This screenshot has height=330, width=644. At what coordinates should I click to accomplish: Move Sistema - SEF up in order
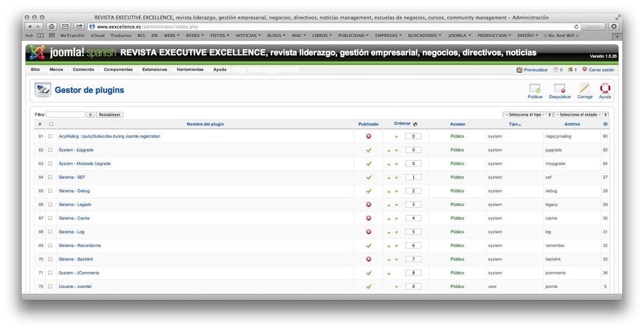(x=389, y=178)
